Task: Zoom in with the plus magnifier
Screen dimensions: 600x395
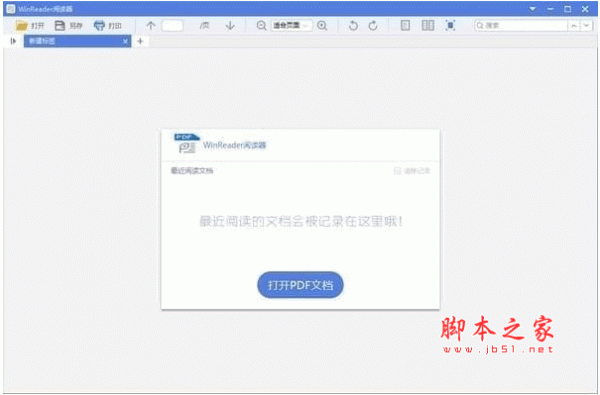Action: (322, 26)
